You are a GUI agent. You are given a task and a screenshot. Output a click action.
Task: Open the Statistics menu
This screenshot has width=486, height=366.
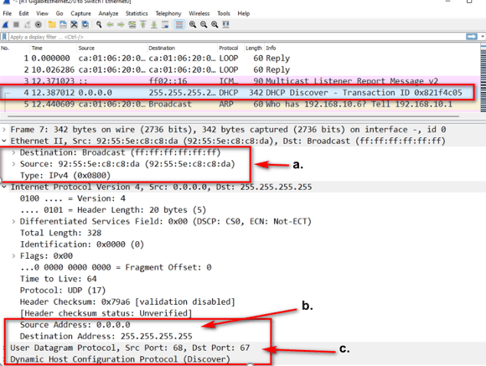point(137,13)
